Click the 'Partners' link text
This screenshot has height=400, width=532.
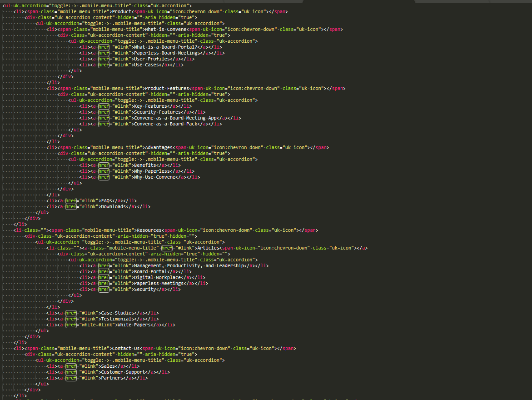point(112,378)
